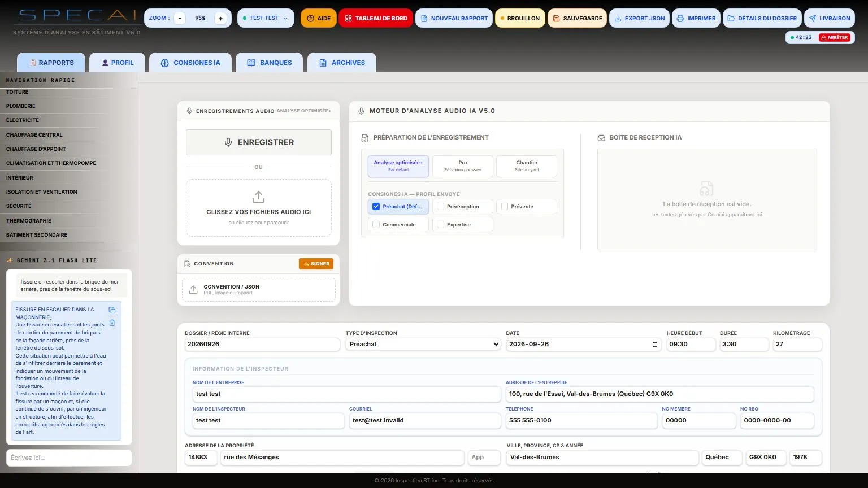Edit the Kilométrage field
The width and height of the screenshot is (868, 488).
click(797, 345)
